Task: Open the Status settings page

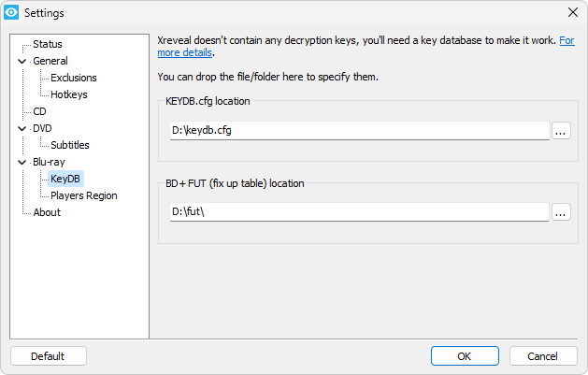Action: pos(48,44)
